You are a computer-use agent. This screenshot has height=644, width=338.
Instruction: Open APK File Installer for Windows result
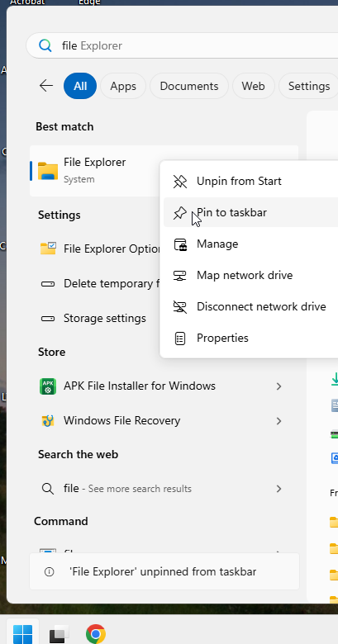pos(164,386)
